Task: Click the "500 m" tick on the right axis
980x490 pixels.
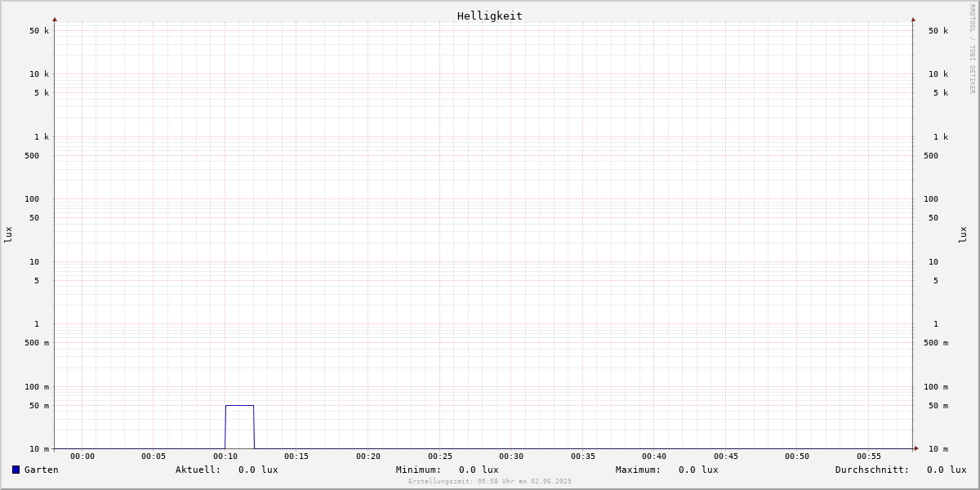Action: click(x=936, y=343)
